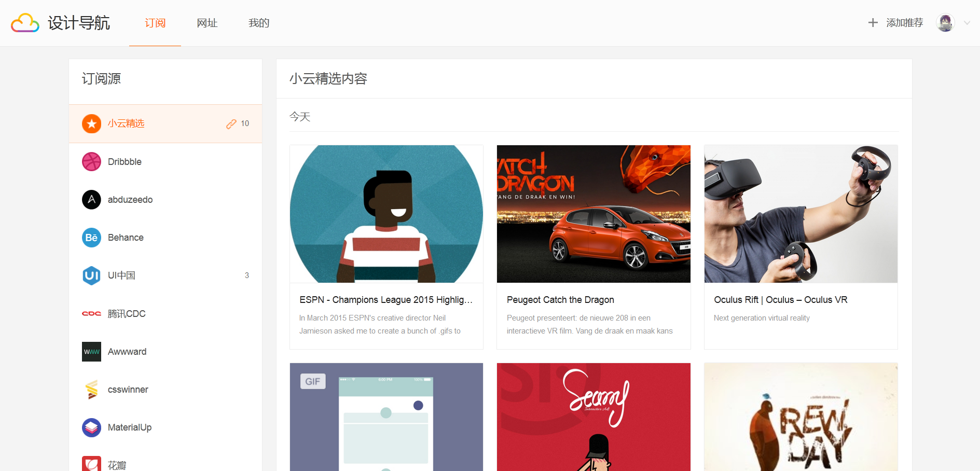Click the blue Behance Bē icon
980x471 pixels.
click(x=92, y=238)
